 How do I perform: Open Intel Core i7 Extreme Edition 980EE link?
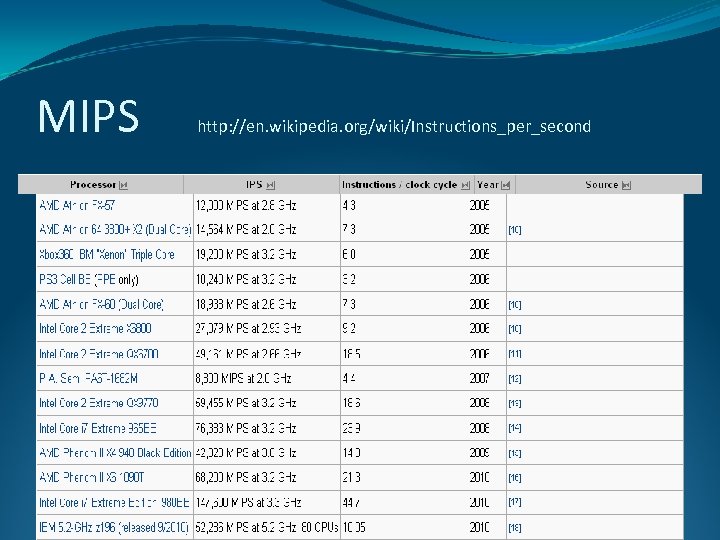pyautogui.click(x=114, y=502)
